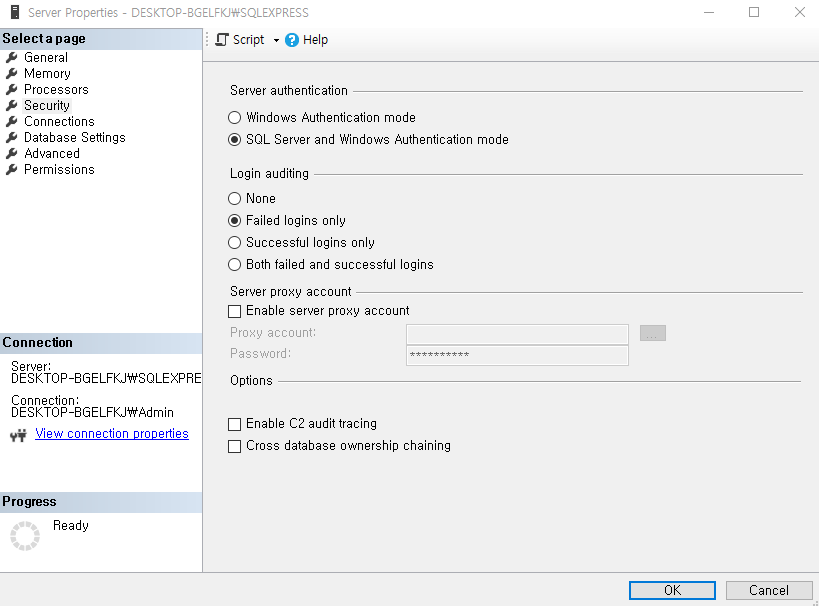
Task: Open View connection properties link
Action: tap(112, 434)
